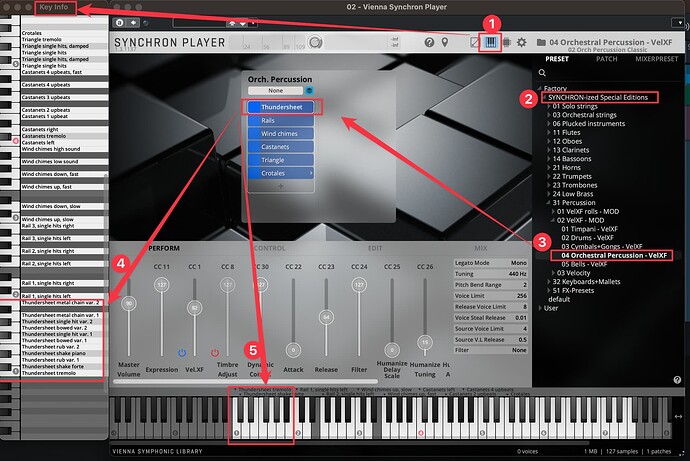Viewport: 690px width, 461px height.
Task: Click 'Thundersheet tremolo' in Key Info list
Action: click(x=49, y=373)
